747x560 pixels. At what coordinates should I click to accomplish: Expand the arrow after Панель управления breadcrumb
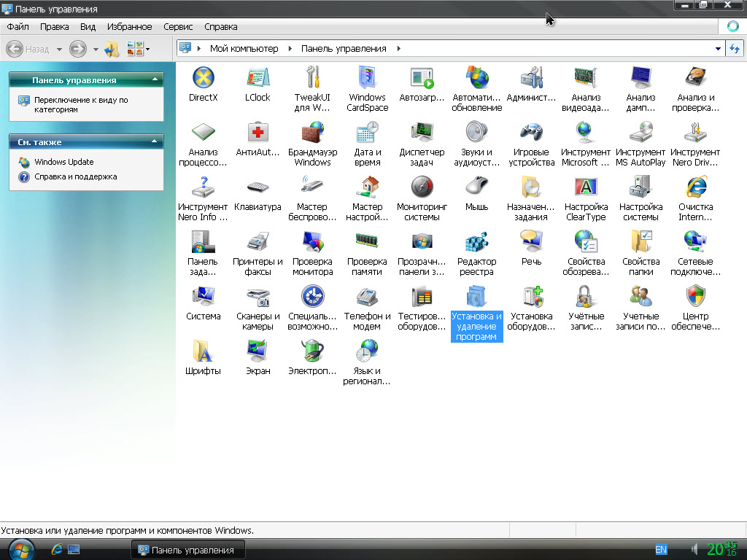pos(399,49)
